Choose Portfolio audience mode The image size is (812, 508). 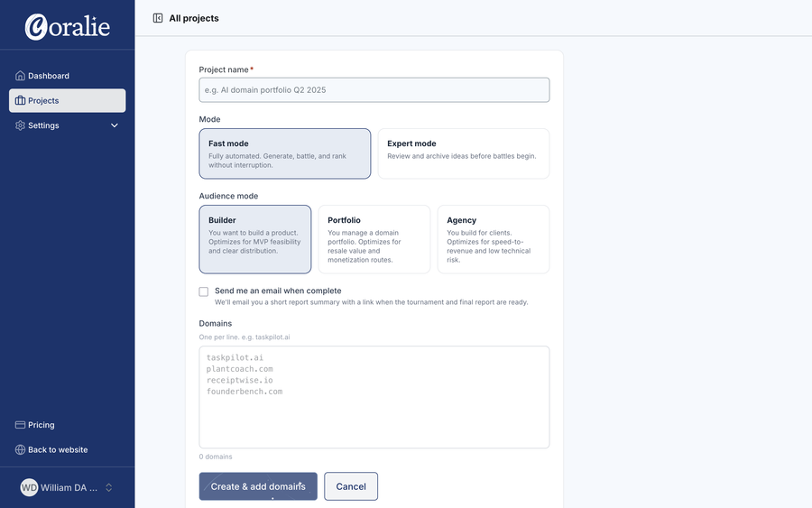coord(374,239)
